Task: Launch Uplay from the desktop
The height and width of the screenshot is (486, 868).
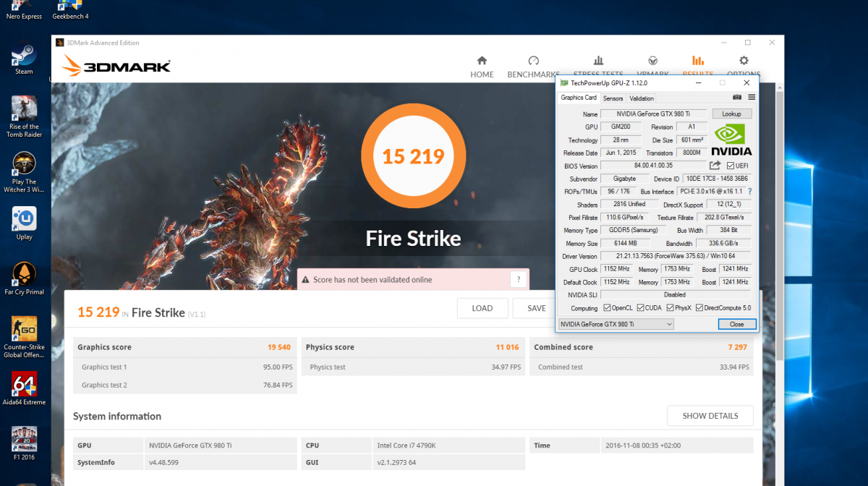Action: click(24, 223)
